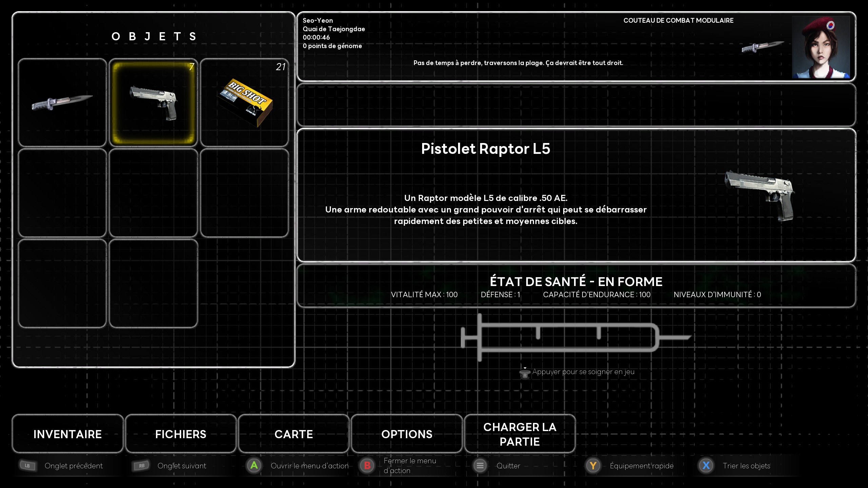Click the green A button icon
Image resolution: width=868 pixels, height=488 pixels.
[x=254, y=466]
